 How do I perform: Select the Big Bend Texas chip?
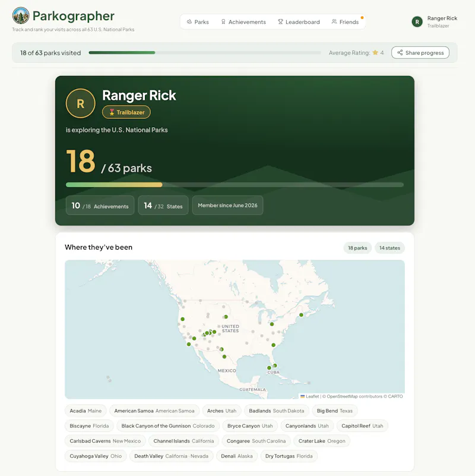pos(334,411)
